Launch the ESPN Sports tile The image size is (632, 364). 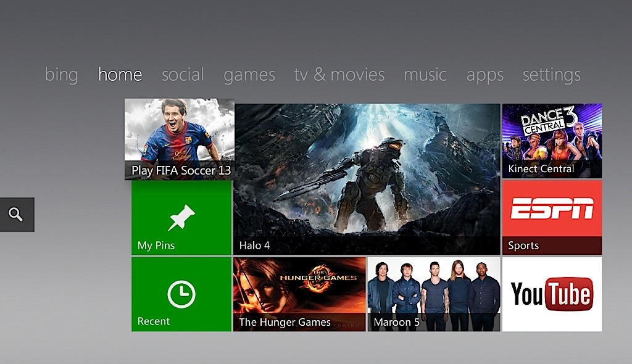pos(552,218)
